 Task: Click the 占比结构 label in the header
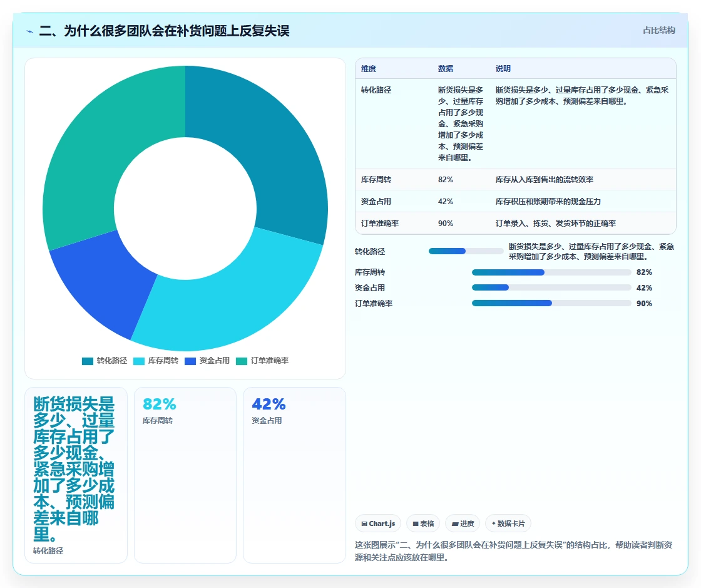click(x=658, y=31)
